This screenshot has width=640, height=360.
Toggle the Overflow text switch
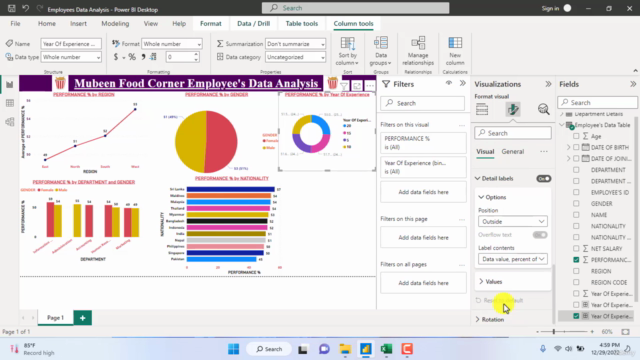pyautogui.click(x=540, y=235)
